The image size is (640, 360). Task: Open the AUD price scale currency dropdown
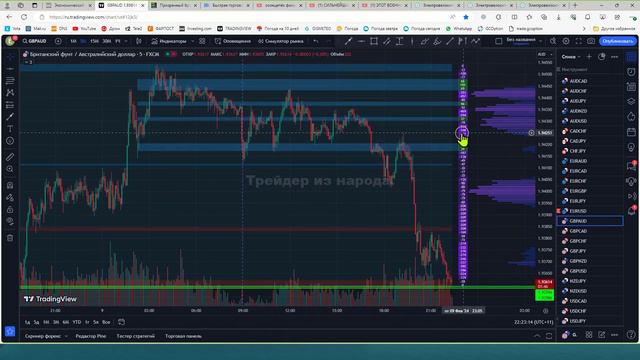click(x=544, y=54)
